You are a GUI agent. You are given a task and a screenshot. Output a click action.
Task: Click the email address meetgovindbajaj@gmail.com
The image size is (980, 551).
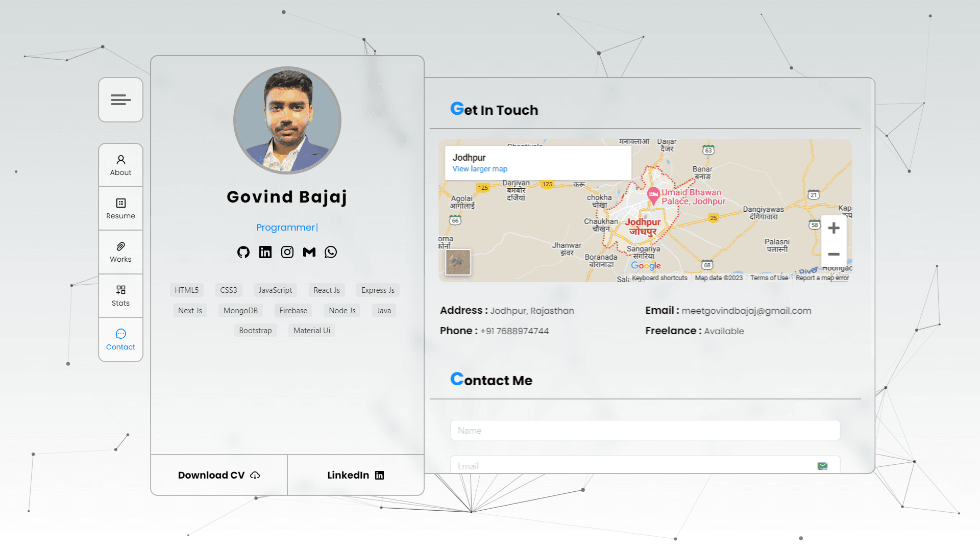[x=746, y=311]
